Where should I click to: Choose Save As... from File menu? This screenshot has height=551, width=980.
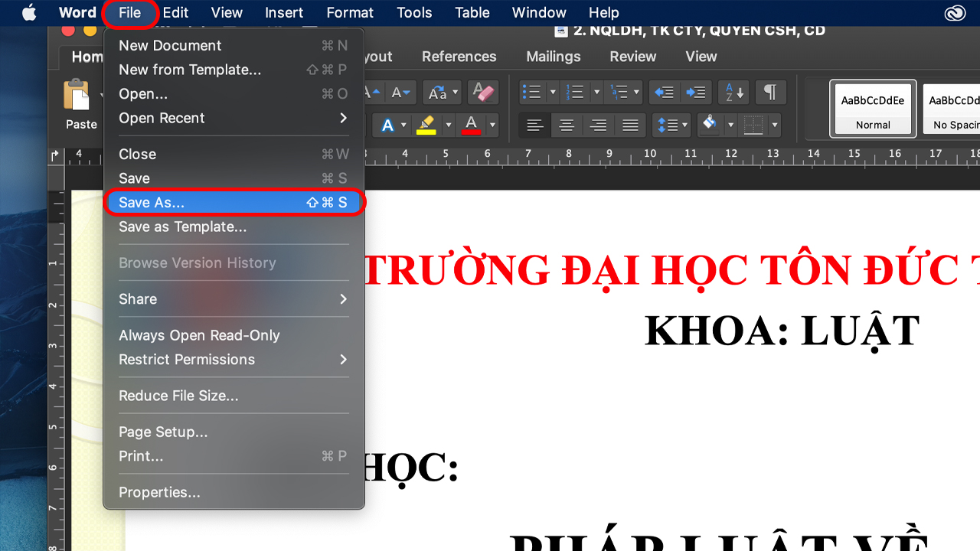234,203
